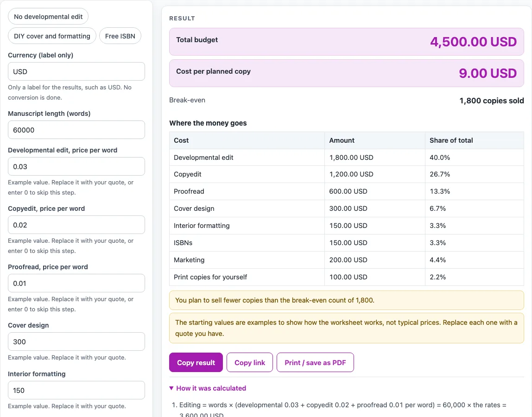Image resolution: width=532 pixels, height=417 pixels.
Task: Apply the DIY cover and formatting preset
Action: [52, 36]
